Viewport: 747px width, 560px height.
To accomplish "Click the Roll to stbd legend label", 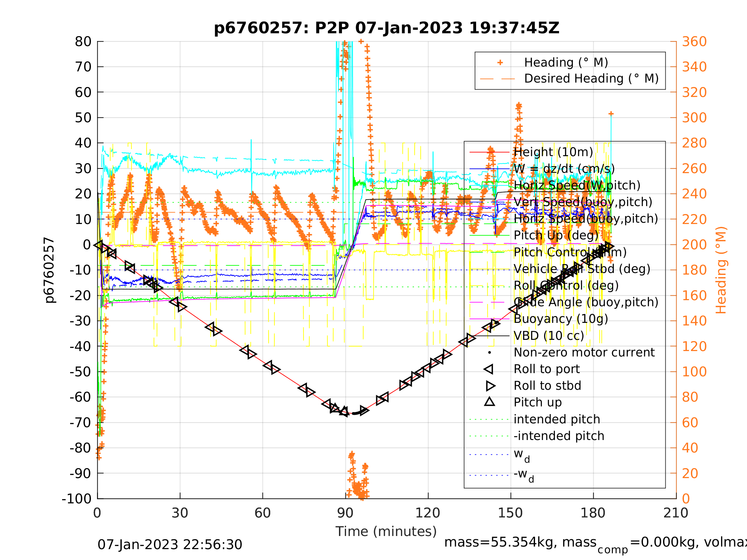I will 547,386.
